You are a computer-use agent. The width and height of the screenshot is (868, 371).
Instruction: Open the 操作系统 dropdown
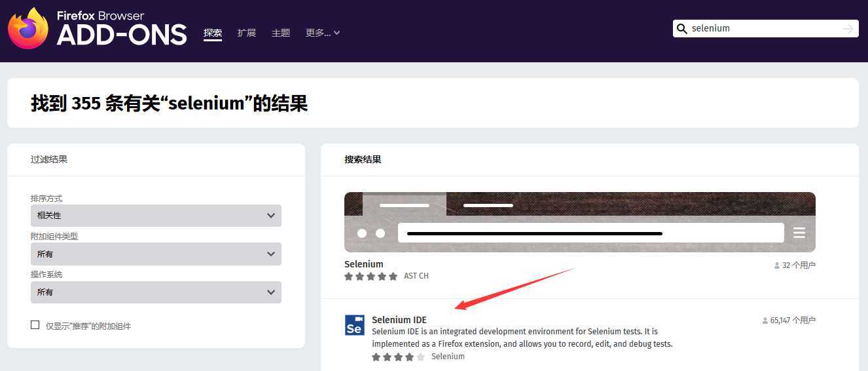(x=156, y=292)
